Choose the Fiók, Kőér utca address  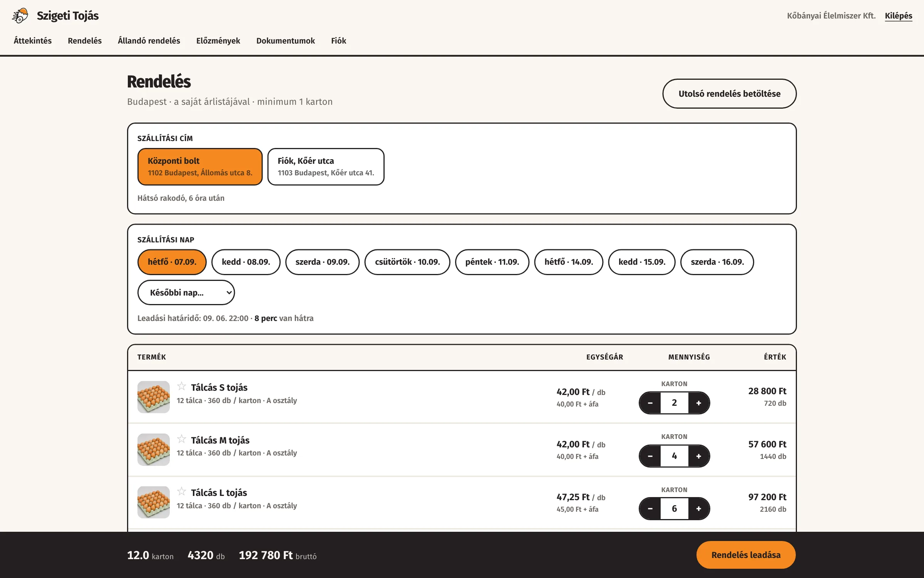click(x=326, y=166)
